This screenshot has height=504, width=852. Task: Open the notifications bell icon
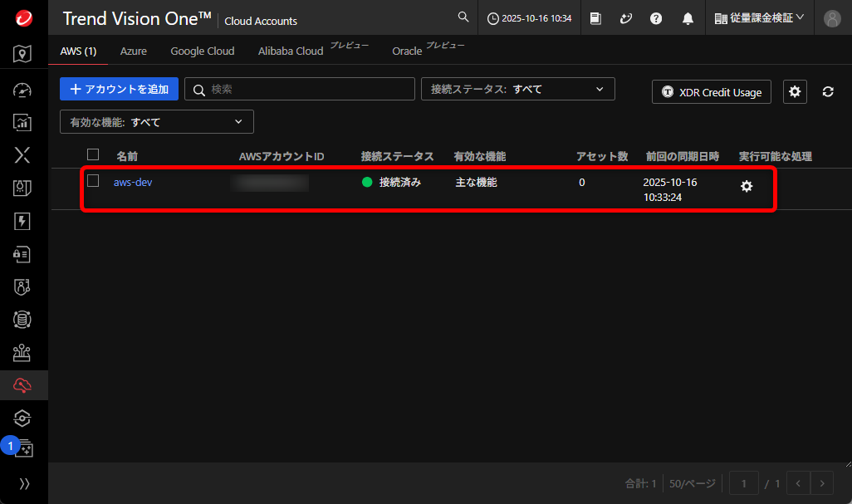pos(688,18)
